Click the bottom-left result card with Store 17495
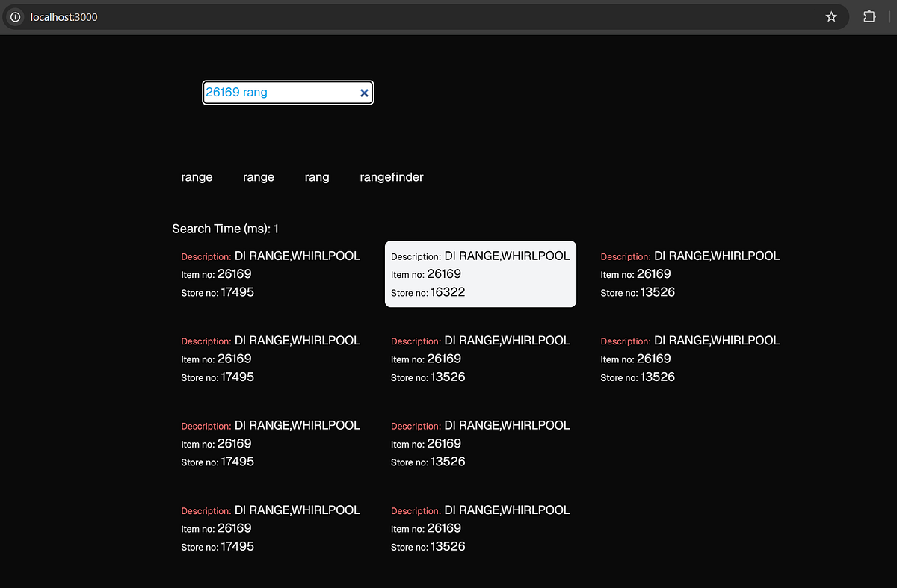The width and height of the screenshot is (897, 588). point(269,528)
